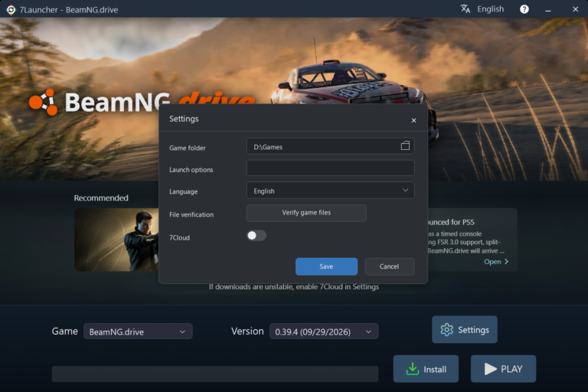The image size is (588, 392).
Task: Minimize the 7Launcher window
Action: (548, 10)
